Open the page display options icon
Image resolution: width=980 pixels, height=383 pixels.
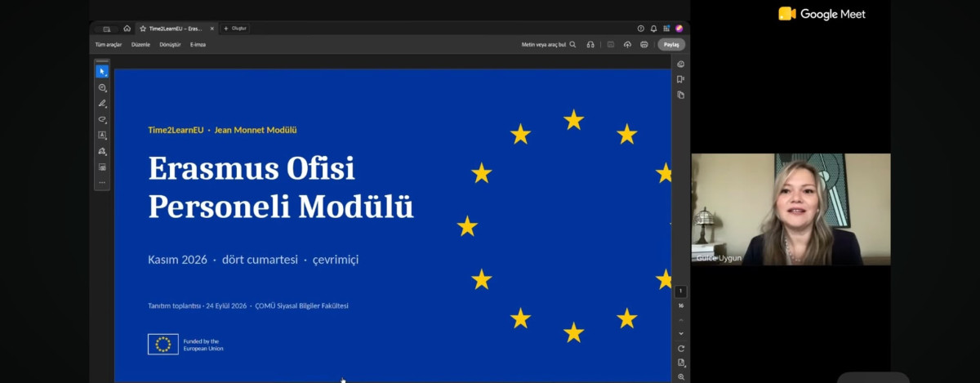(681, 363)
